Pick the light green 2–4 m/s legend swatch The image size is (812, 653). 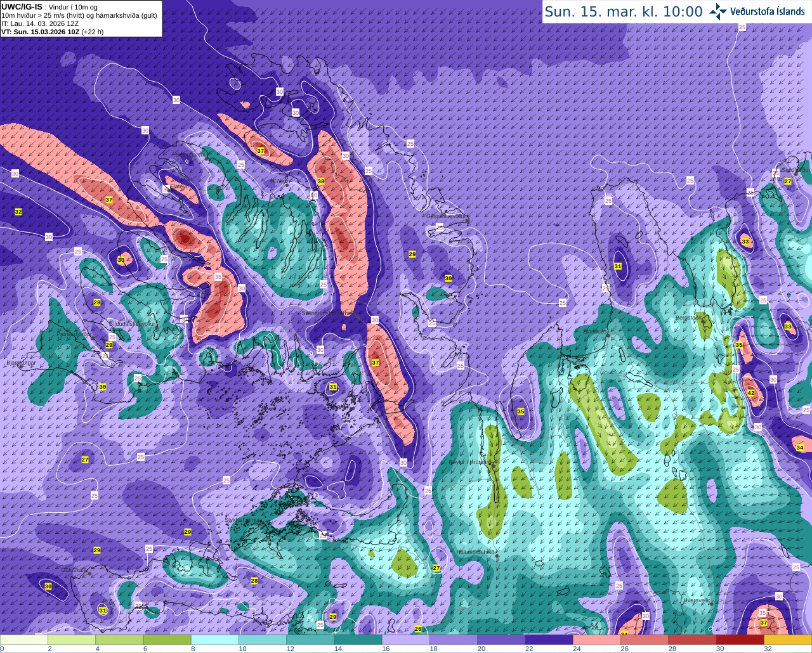(72, 640)
